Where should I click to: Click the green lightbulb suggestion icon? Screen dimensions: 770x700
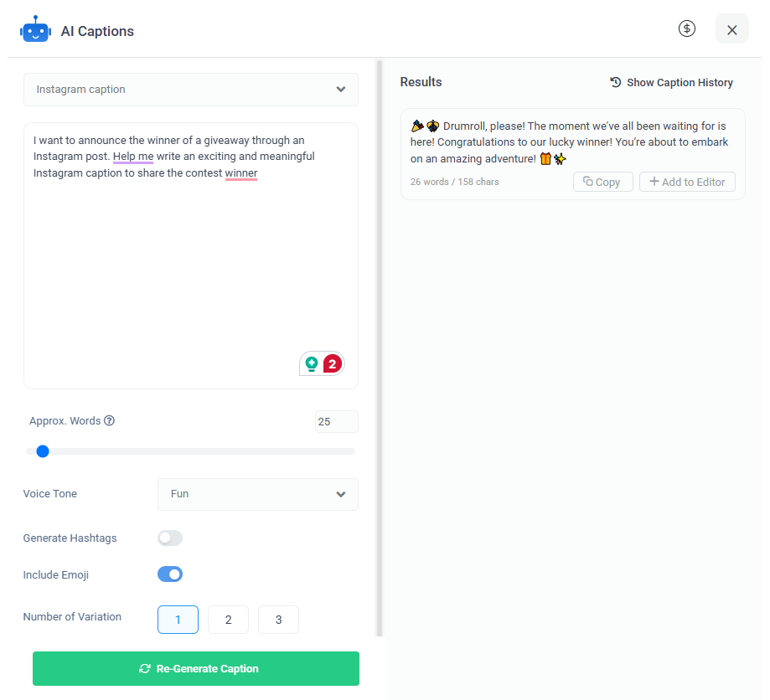point(312,363)
